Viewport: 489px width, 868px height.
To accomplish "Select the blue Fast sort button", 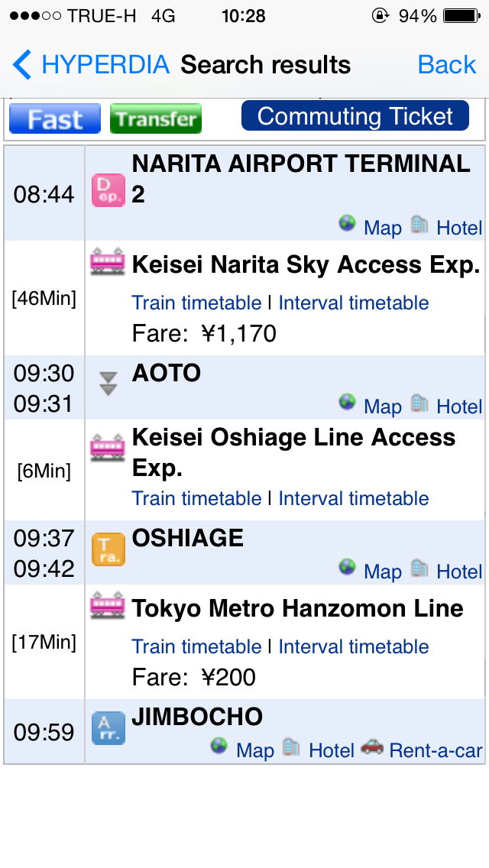I will (x=55, y=118).
